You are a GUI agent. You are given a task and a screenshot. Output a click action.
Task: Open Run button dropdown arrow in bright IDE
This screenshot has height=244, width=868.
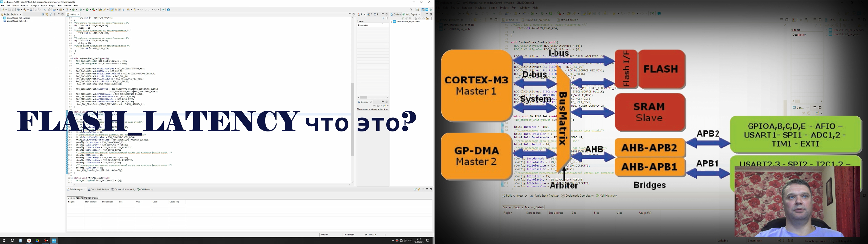(90, 10)
